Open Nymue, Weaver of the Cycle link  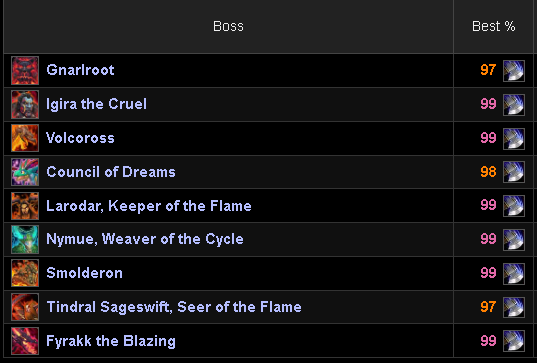click(x=145, y=239)
